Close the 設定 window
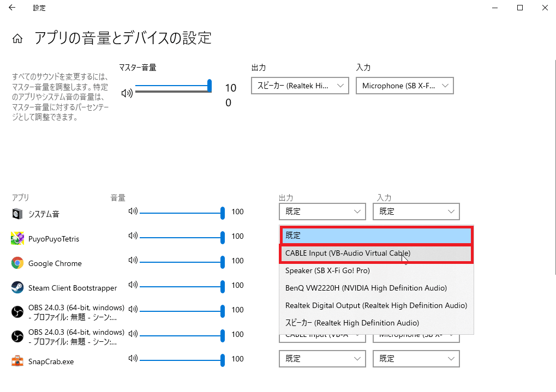The image size is (556, 392). pos(545,8)
